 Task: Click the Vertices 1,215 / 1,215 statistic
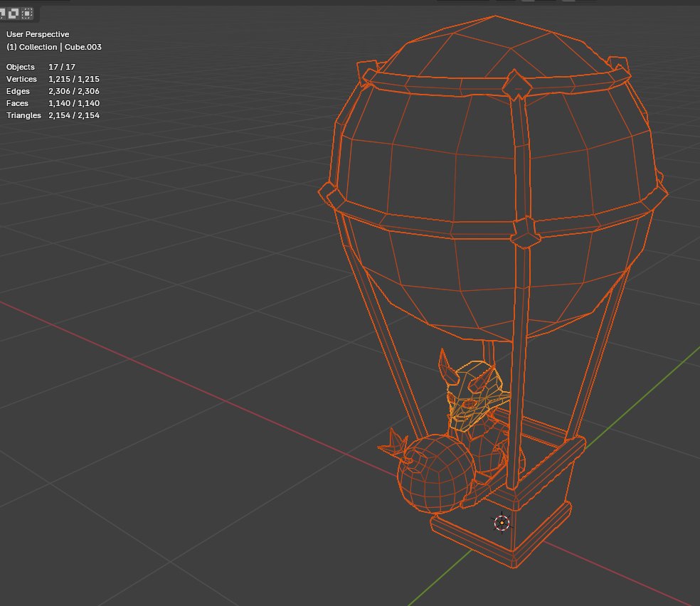(53, 79)
